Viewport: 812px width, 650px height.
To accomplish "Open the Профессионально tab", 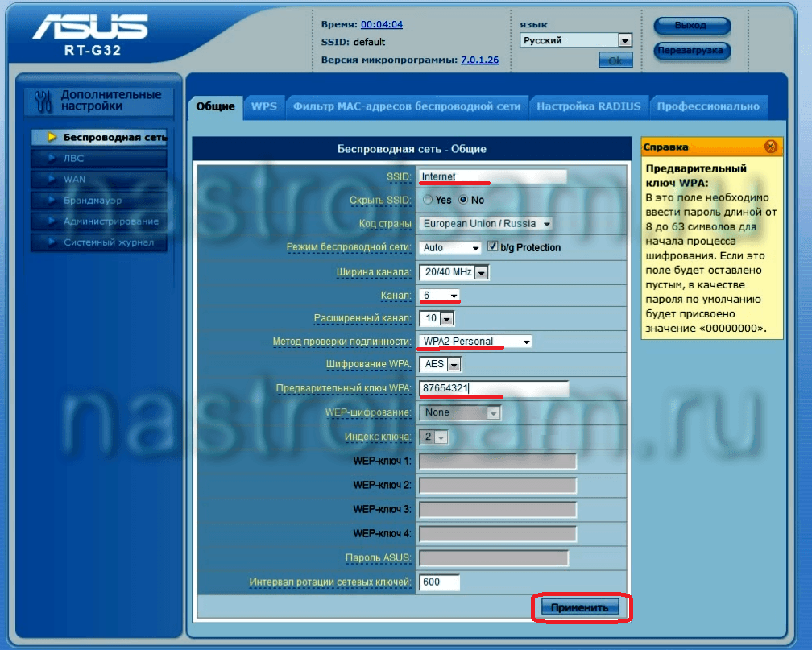I will 707,106.
